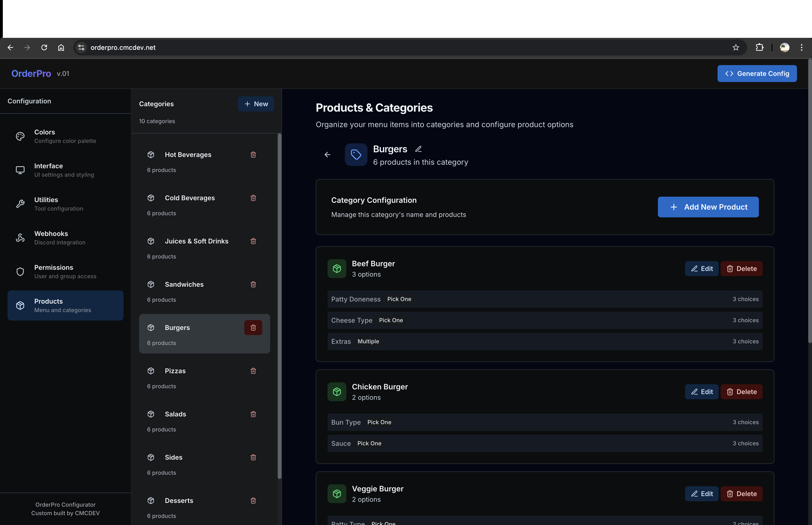Delete the Chicken Burger product
The height and width of the screenshot is (525, 812).
[742, 391]
